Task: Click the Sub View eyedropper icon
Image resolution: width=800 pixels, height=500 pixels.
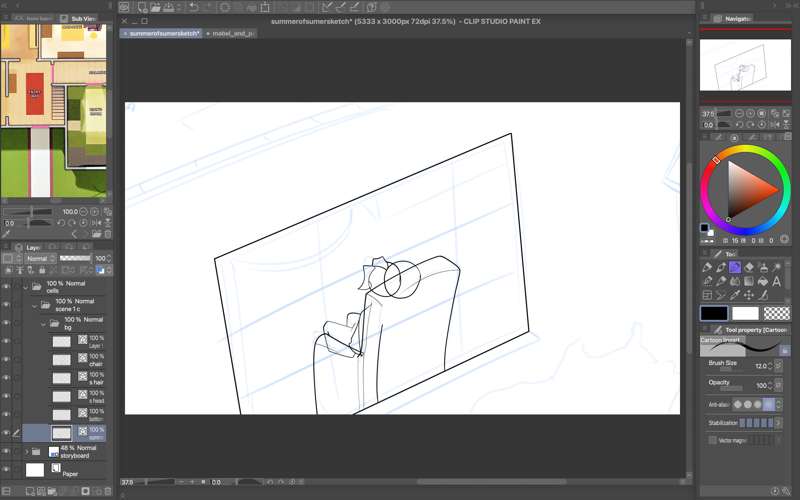Action: coord(6,234)
